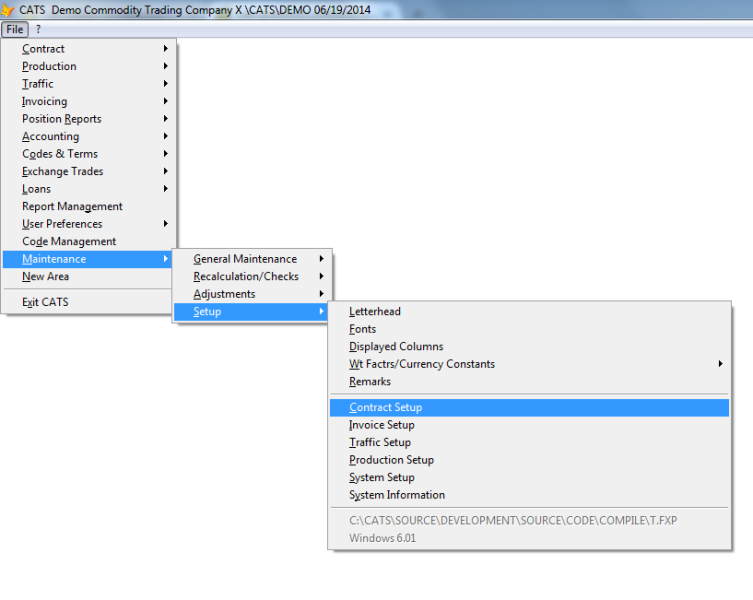Expand User Preferences submenu
The image size is (753, 600).
pyautogui.click(x=87, y=224)
